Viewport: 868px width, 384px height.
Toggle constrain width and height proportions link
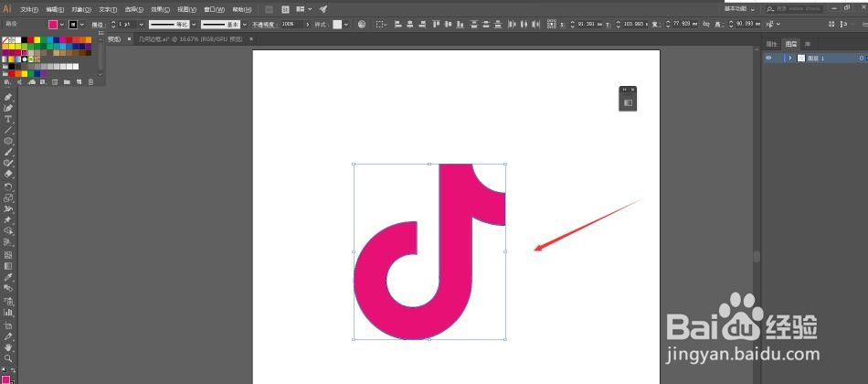point(705,25)
